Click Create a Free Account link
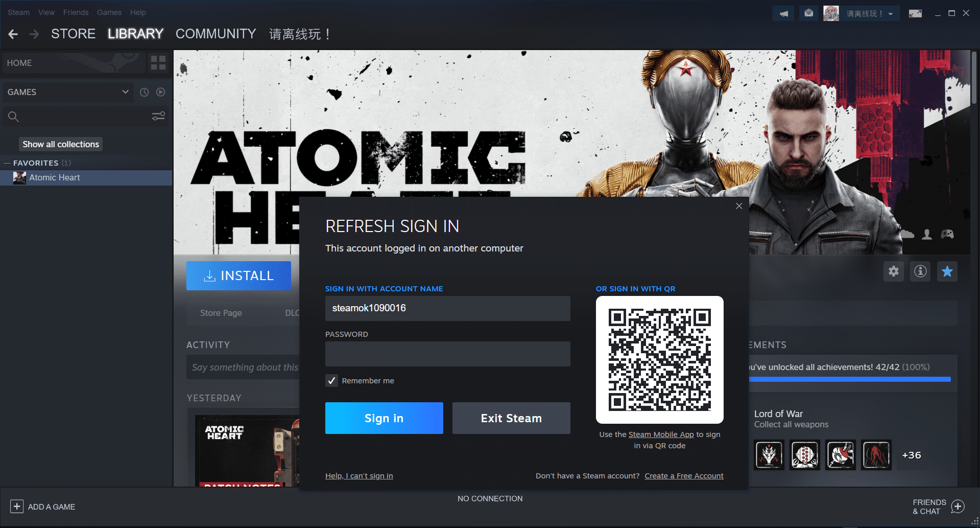The image size is (980, 528). tap(684, 476)
